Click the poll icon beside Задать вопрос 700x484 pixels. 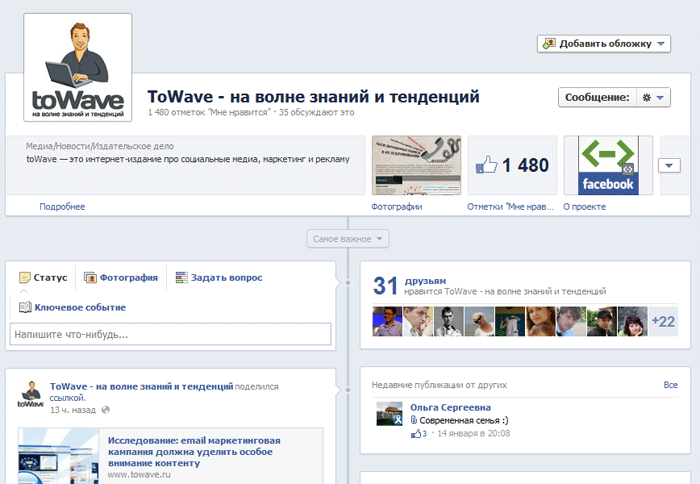coord(181,278)
